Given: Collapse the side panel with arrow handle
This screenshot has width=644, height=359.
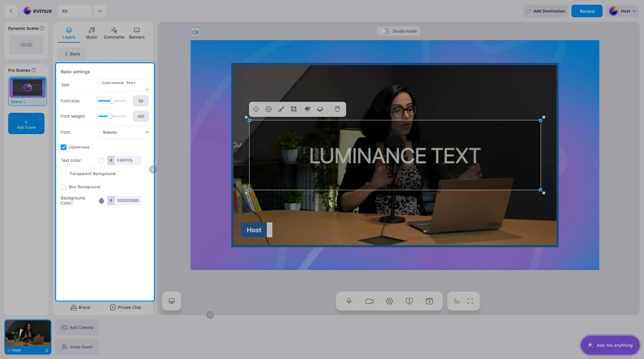Looking at the screenshot, I should coord(153,169).
